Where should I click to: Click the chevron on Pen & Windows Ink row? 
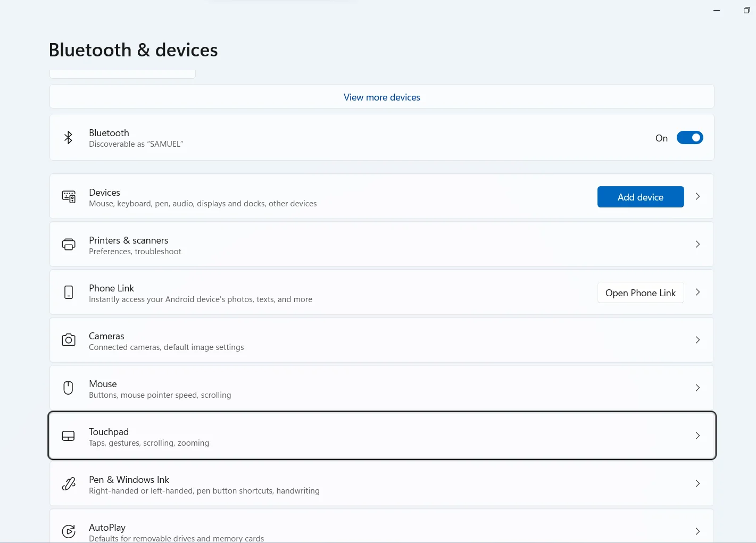[697, 484]
